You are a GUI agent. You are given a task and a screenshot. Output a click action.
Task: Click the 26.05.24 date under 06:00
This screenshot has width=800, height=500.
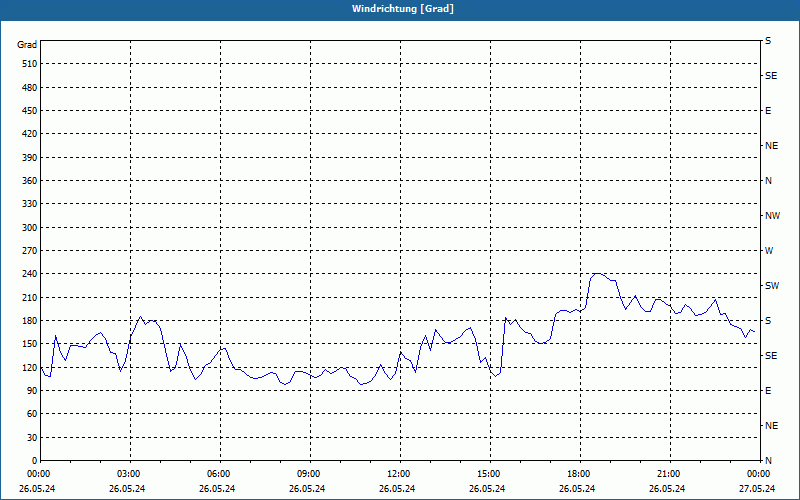click(x=217, y=489)
